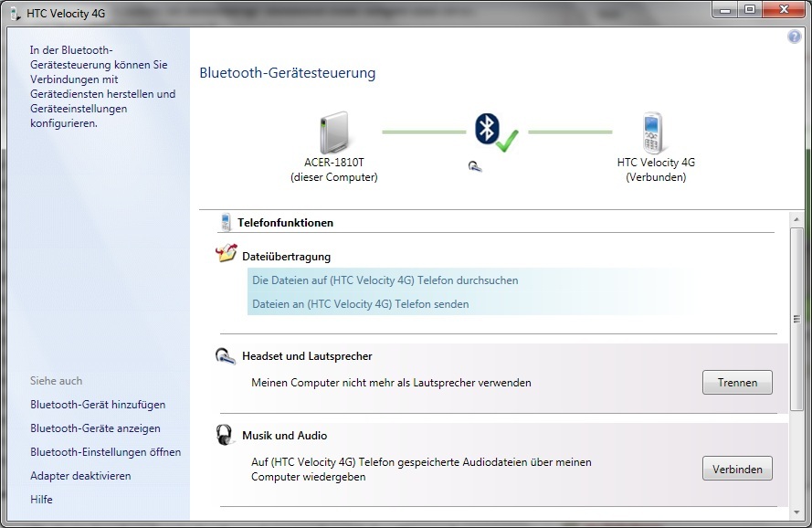Click the Musik und Audio headphones icon
This screenshot has height=528, width=812.
click(226, 435)
